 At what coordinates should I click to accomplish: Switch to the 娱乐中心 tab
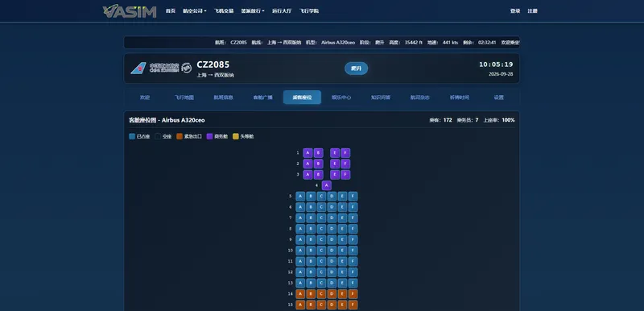(x=341, y=97)
